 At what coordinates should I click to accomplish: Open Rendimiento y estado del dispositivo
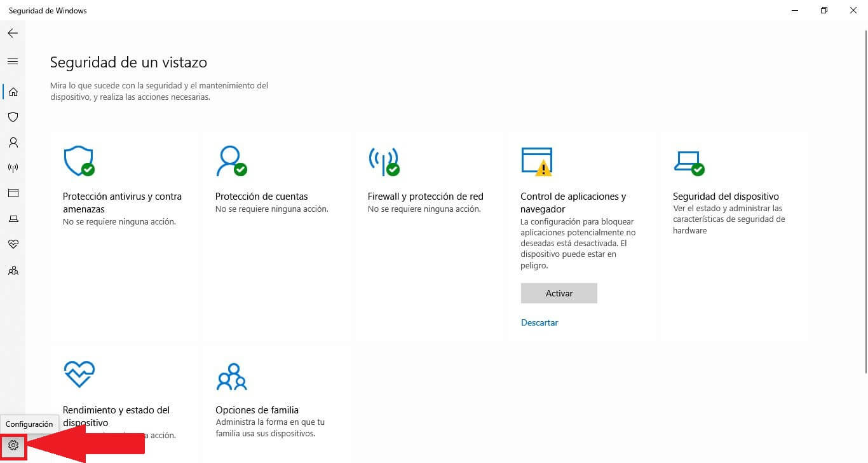pos(116,417)
